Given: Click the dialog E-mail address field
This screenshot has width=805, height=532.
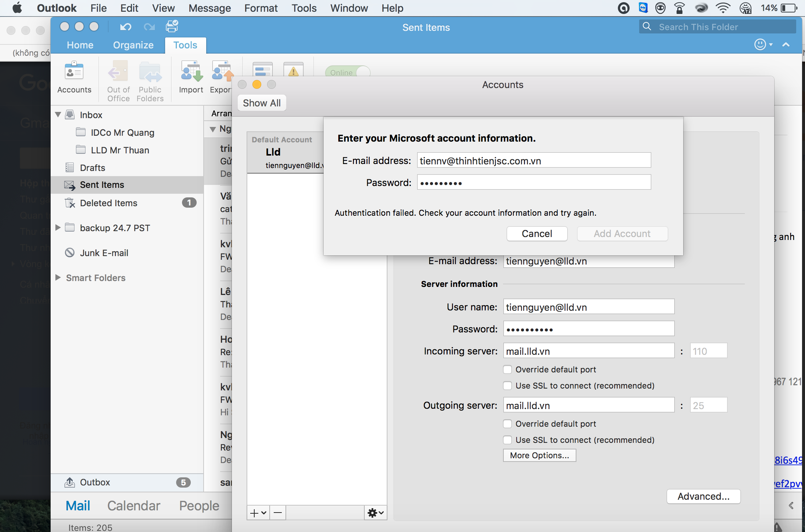Looking at the screenshot, I should 534,160.
